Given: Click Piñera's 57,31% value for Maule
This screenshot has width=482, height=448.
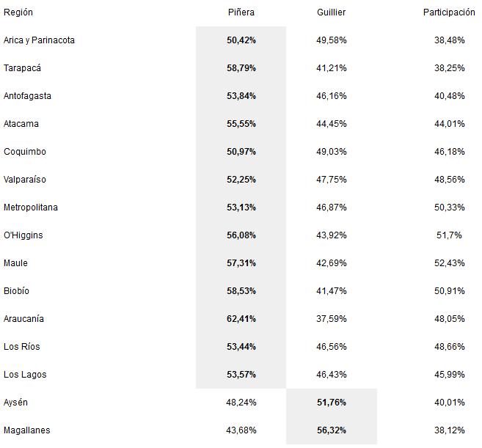Looking at the screenshot, I should (241, 263).
